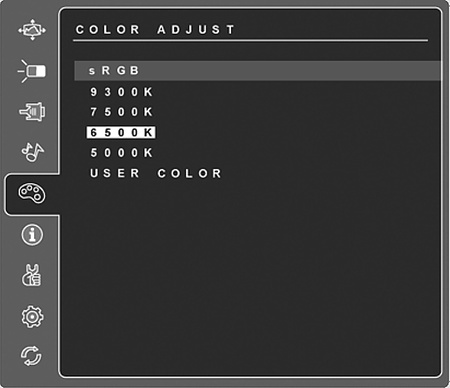The width and height of the screenshot is (450, 388).
Task: Click the COLOR ADJUST title header
Action: pos(155,29)
